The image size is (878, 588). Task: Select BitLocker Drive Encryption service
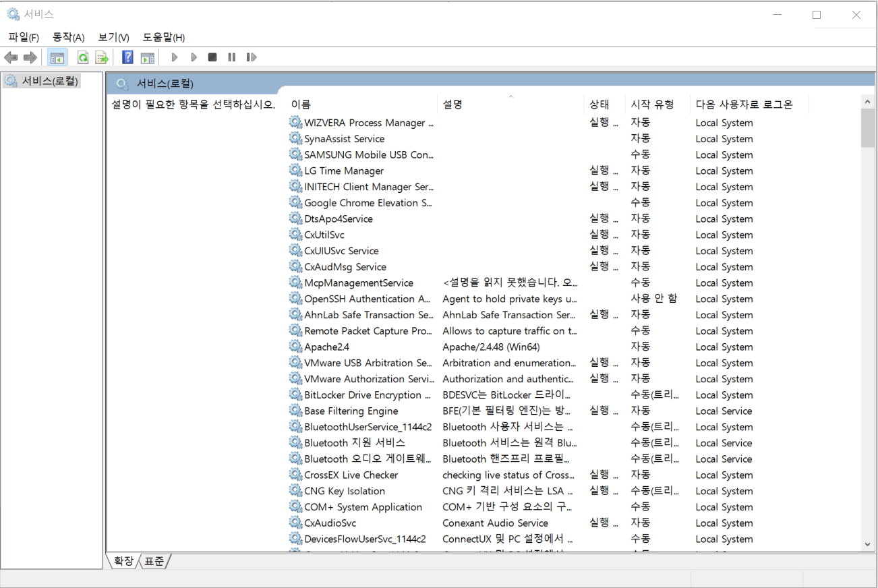point(368,395)
